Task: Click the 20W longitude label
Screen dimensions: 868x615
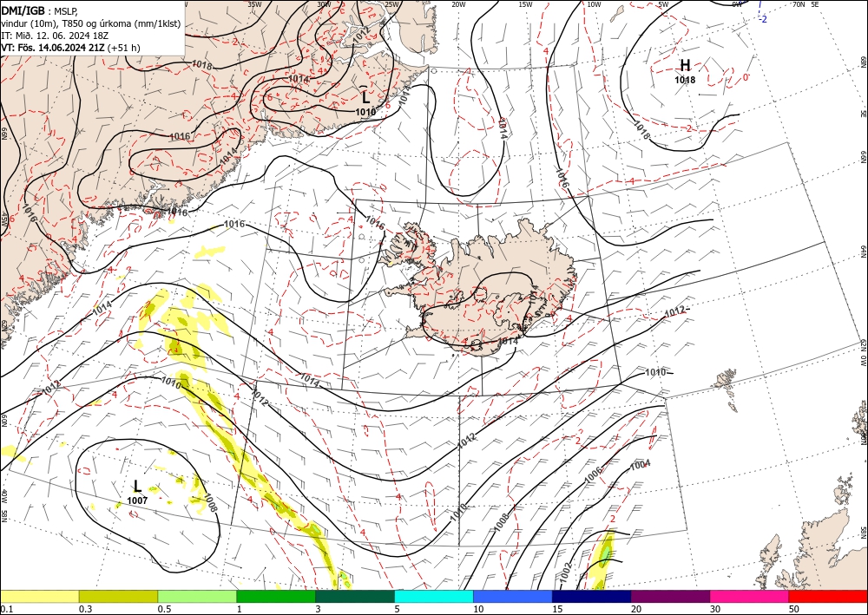Action: pyautogui.click(x=457, y=4)
